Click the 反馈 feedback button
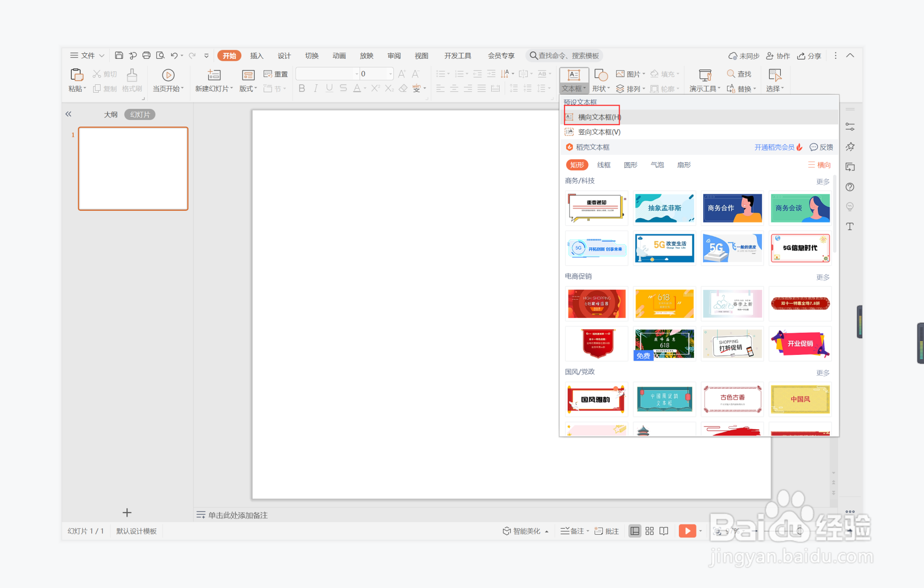The height and width of the screenshot is (588, 924). point(821,147)
